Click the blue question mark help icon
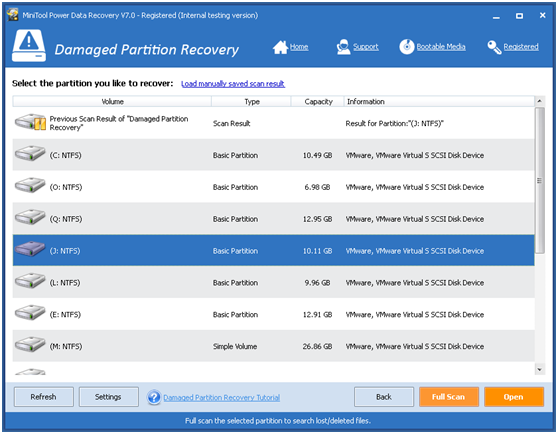 coord(154,397)
